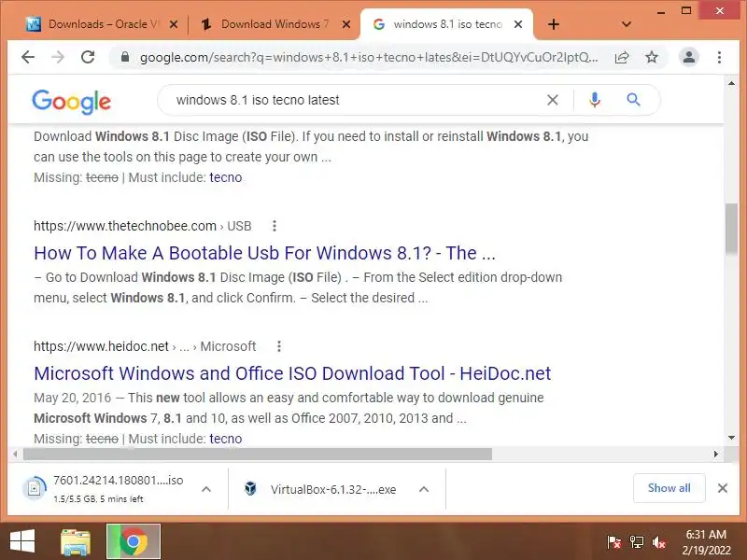Open a new browser tab
The image size is (747, 560).
coord(554,24)
